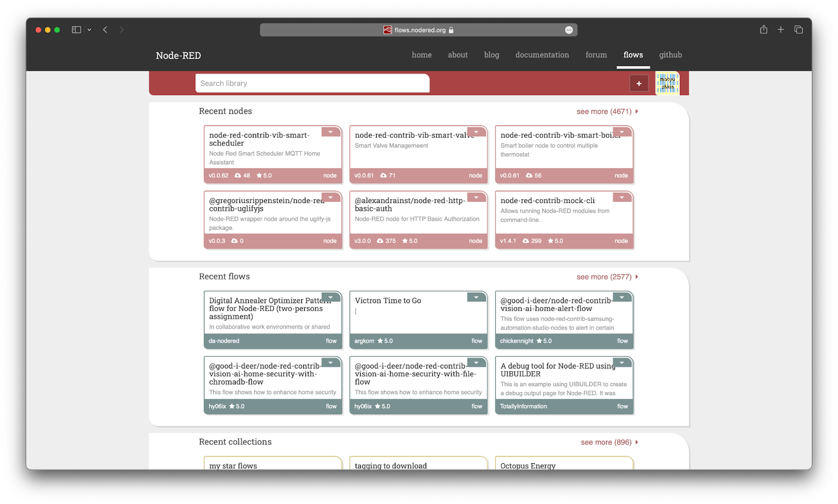Open see more (2577) flows link
This screenshot has height=504, width=838.
coord(607,277)
